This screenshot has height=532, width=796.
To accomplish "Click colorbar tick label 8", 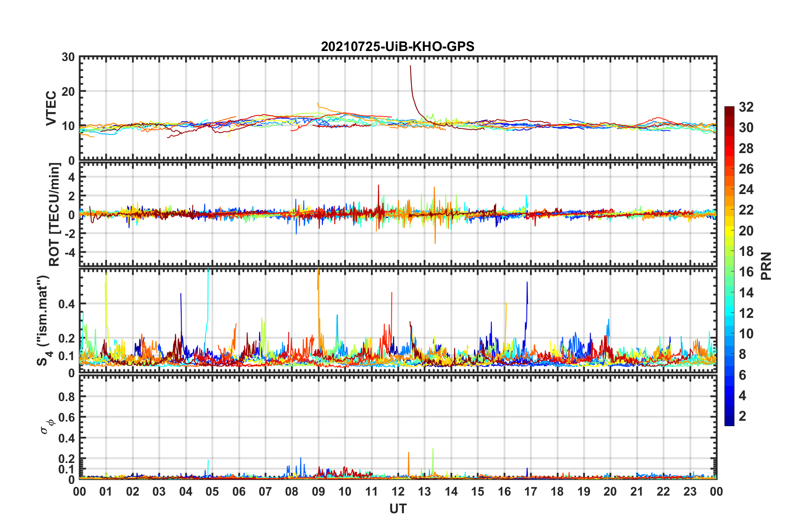I will coord(742,354).
